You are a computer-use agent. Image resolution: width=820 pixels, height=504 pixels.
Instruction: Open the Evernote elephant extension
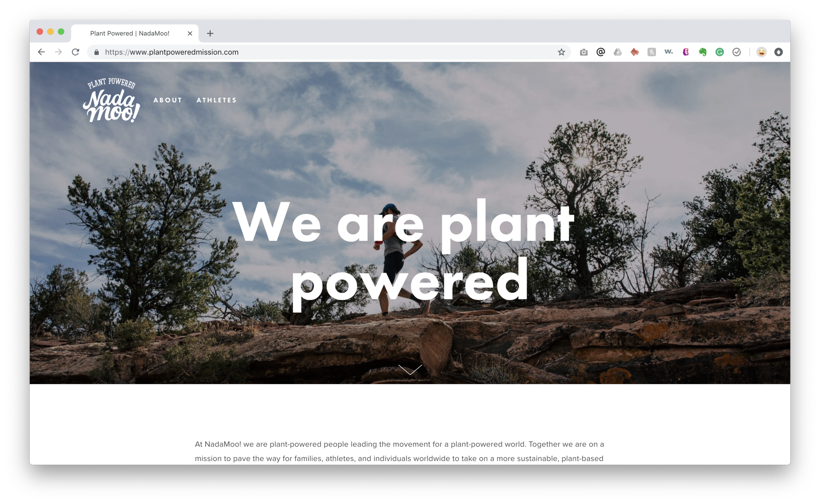tap(703, 52)
